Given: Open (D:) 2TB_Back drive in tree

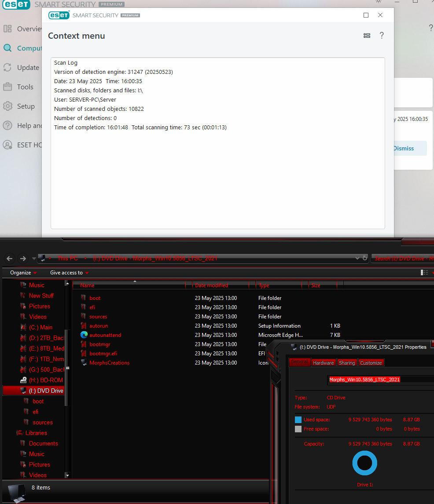Looking at the screenshot, I should click(x=46, y=338).
